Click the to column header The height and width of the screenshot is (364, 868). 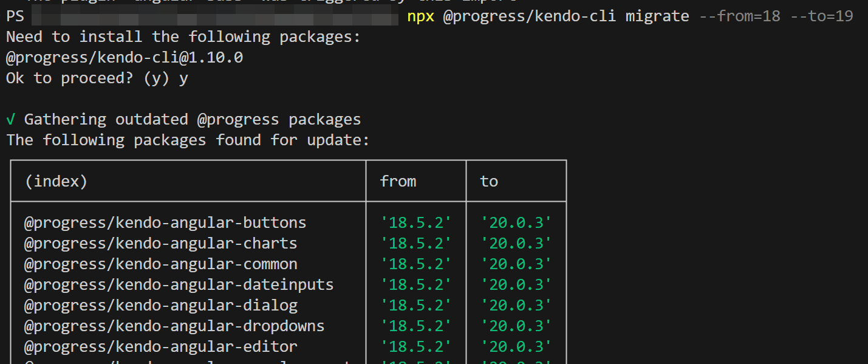[x=489, y=181]
